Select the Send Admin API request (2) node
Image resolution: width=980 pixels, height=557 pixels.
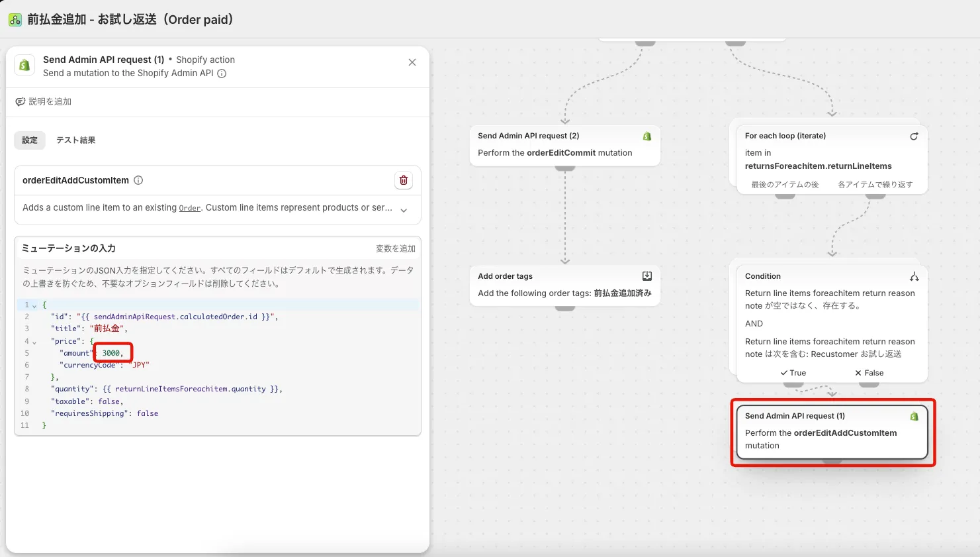coord(565,145)
